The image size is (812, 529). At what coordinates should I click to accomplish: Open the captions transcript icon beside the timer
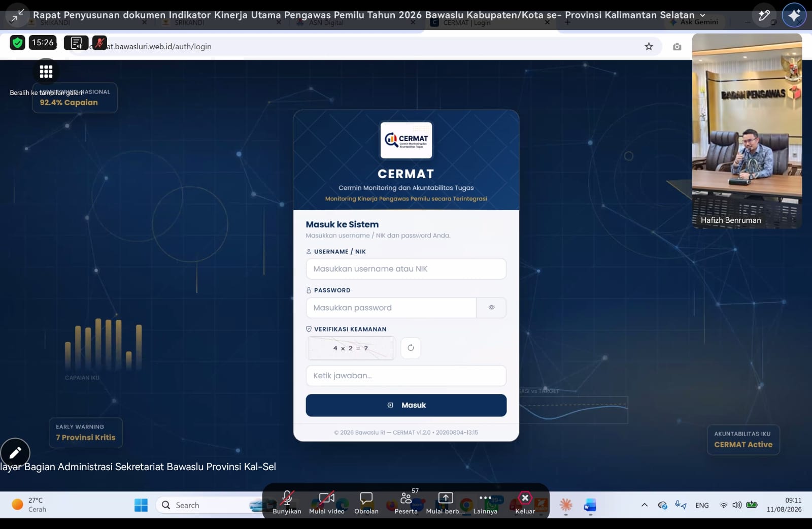[x=76, y=43]
